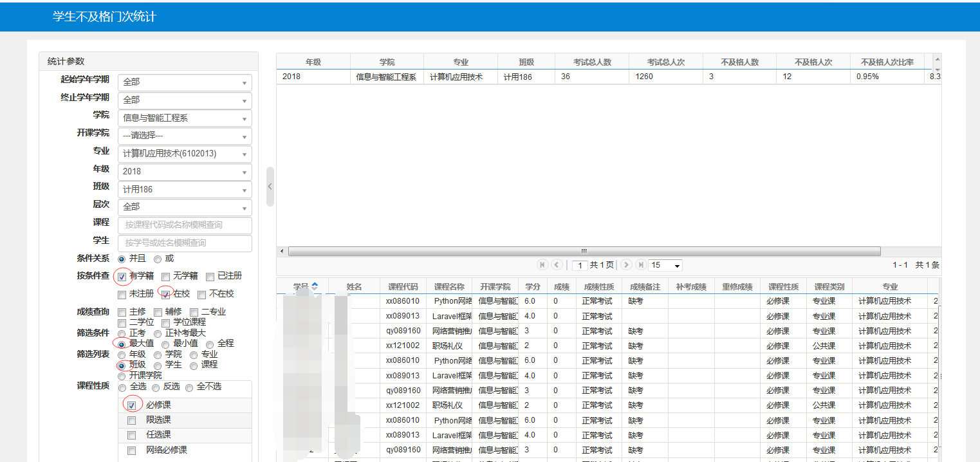Jump to last page in pager

click(641, 265)
